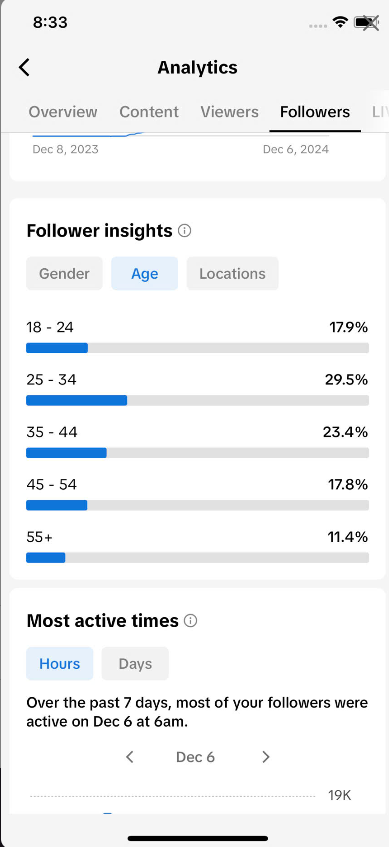Switch active times to Hours

point(59,664)
